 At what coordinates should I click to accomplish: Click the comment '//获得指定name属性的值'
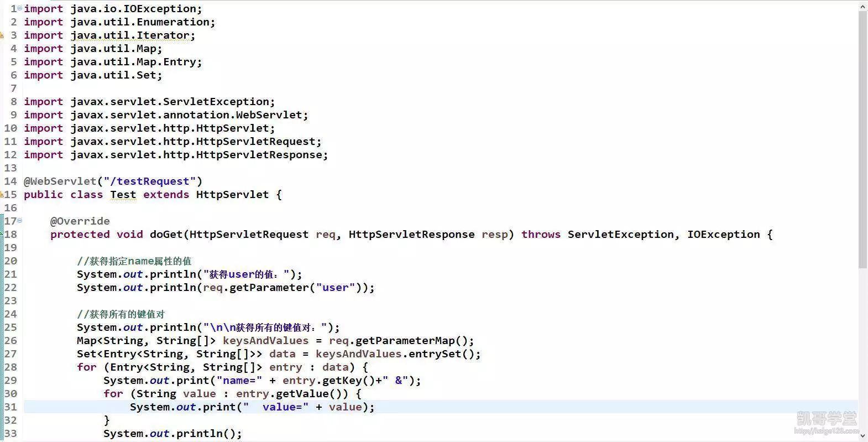[134, 261]
